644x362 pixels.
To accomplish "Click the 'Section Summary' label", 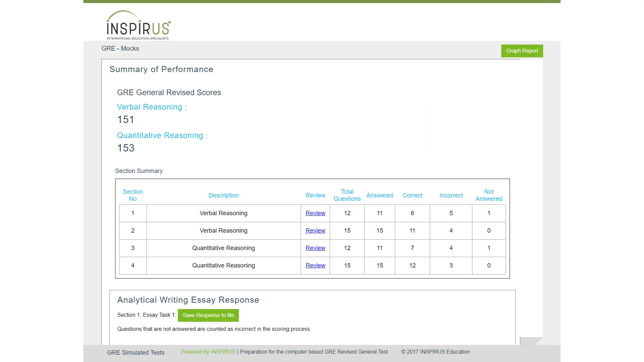I will pos(139,171).
